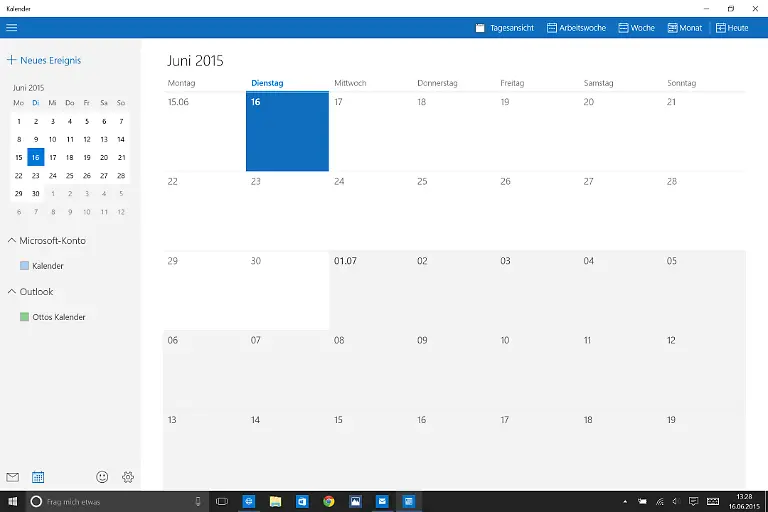Toggle the Kalender calendar checkbox
Image resolution: width=768 pixels, height=512 pixels.
tap(25, 266)
